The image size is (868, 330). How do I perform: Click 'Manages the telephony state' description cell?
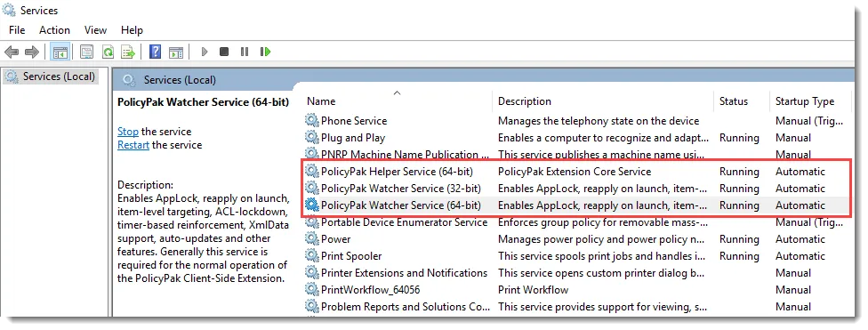click(x=599, y=121)
